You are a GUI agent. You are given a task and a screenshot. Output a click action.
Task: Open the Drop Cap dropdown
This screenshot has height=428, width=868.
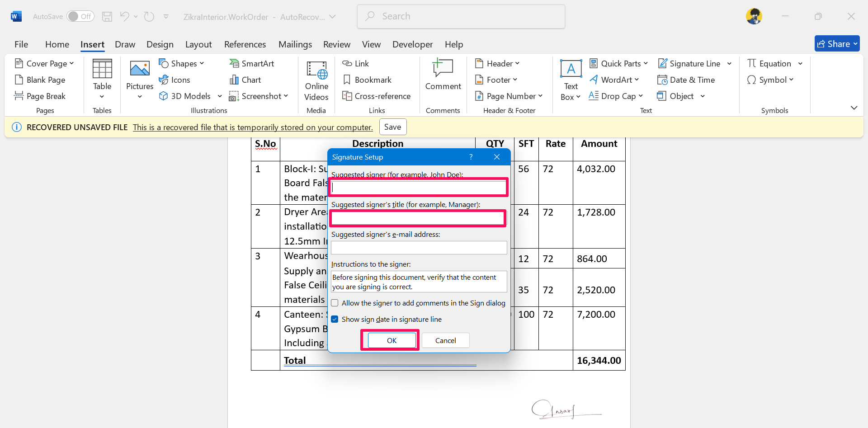pyautogui.click(x=616, y=96)
